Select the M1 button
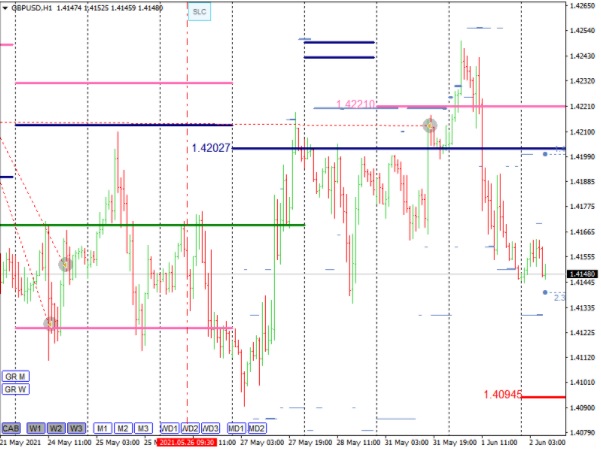Image resolution: width=601 pixels, height=451 pixels. (x=102, y=428)
